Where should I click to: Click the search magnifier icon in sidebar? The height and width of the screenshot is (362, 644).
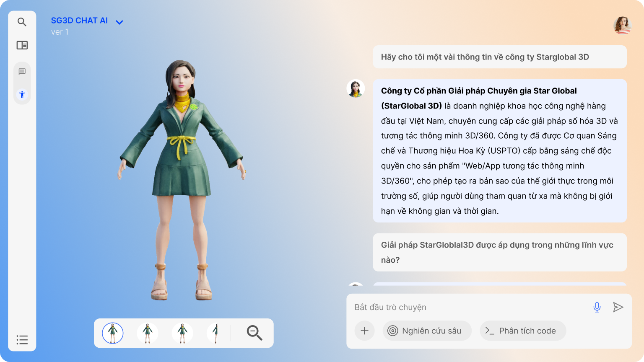(22, 22)
